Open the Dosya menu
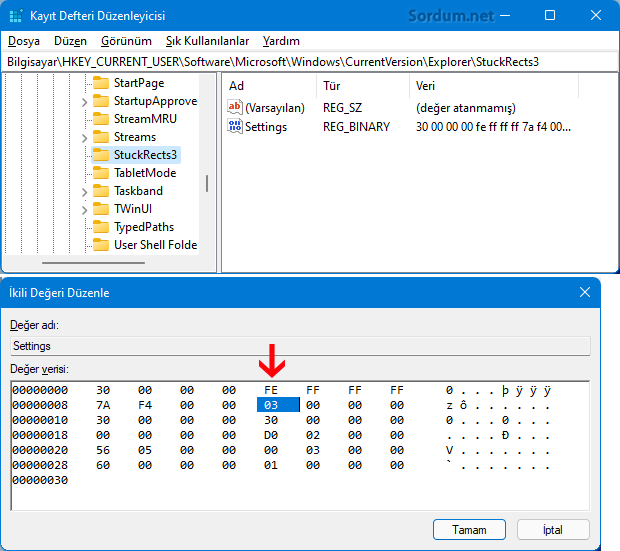 coord(24,41)
